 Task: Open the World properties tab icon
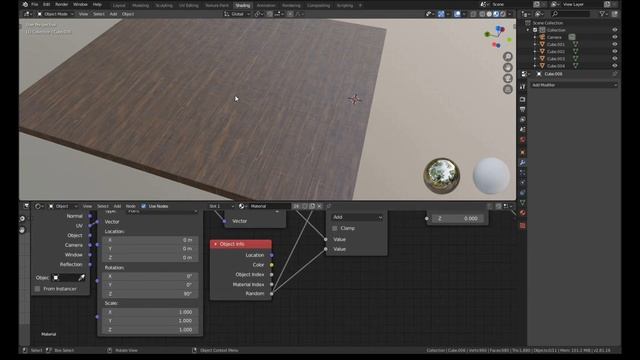click(523, 140)
